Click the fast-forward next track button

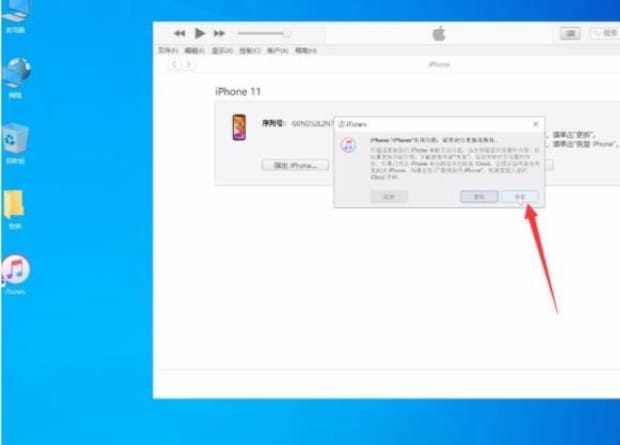point(219,34)
